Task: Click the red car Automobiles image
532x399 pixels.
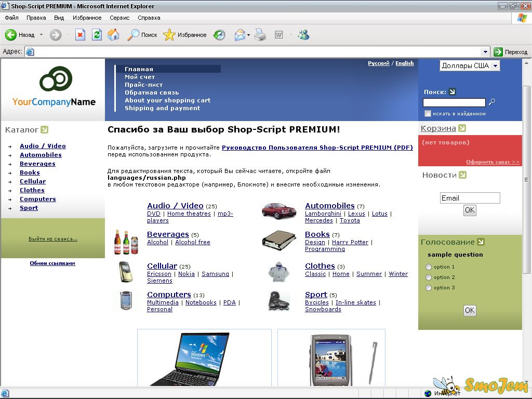Action: (279, 211)
